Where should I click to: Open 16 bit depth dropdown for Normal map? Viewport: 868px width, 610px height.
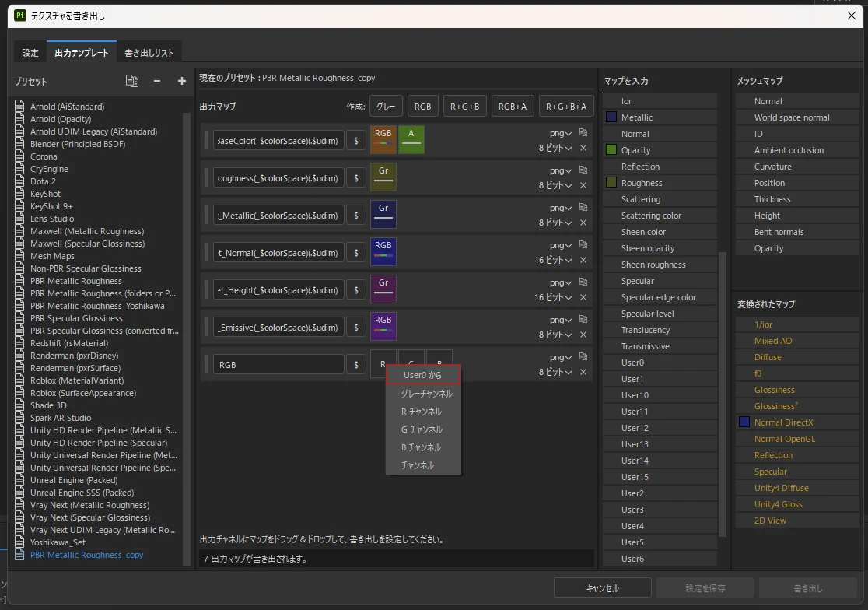click(x=553, y=260)
